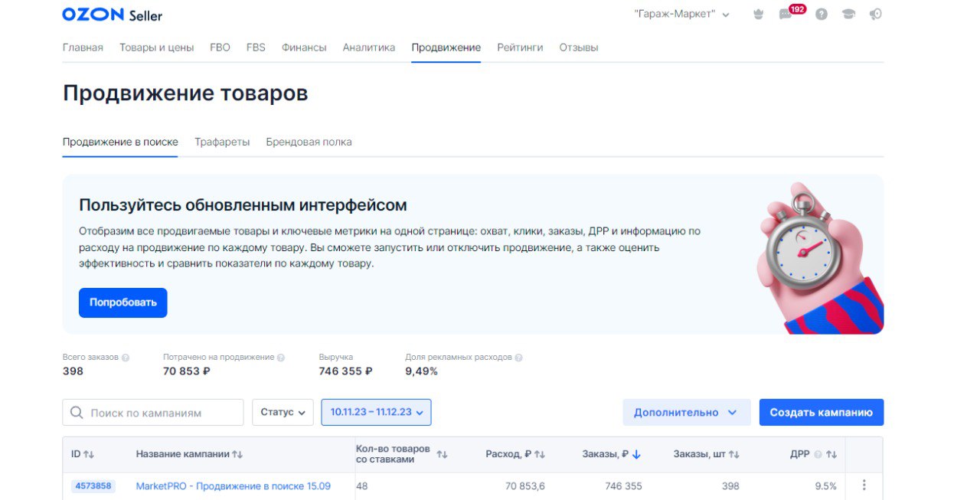Screen dimensions: 980x500
Task: Click the Выручка 746 355 ₽ summary value
Action: coord(346,371)
